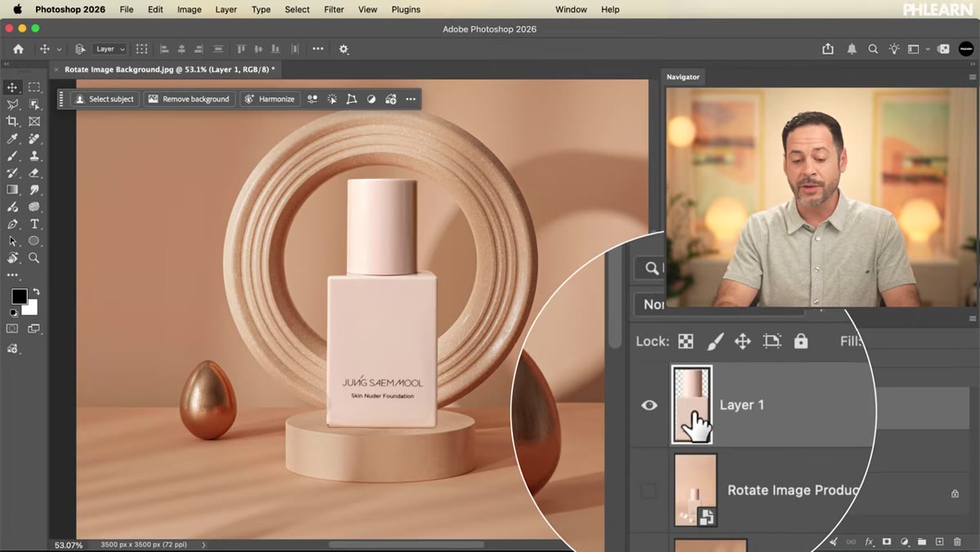Toggle lock transparent pixels
980x552 pixels.
point(686,341)
